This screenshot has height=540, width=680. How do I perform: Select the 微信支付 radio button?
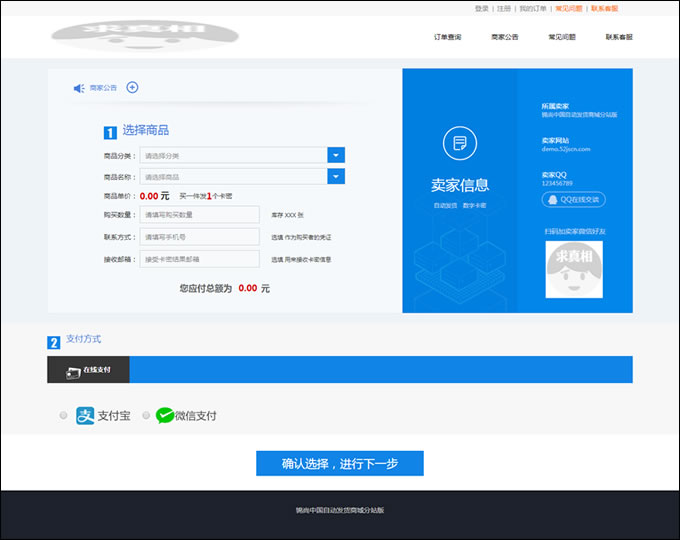pos(146,415)
